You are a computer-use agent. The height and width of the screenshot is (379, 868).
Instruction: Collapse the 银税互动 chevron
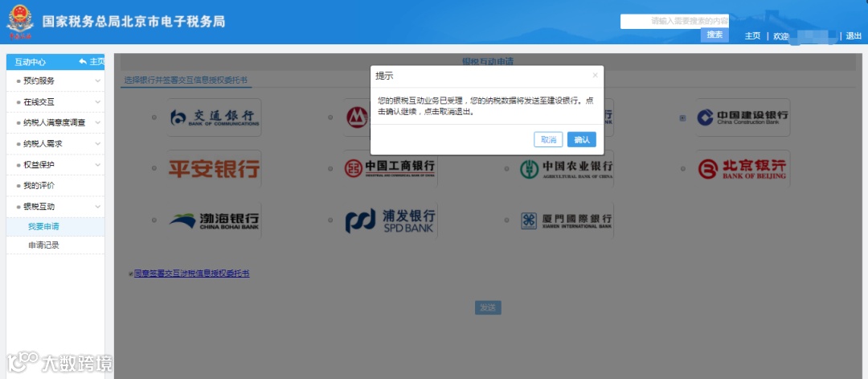(97, 207)
